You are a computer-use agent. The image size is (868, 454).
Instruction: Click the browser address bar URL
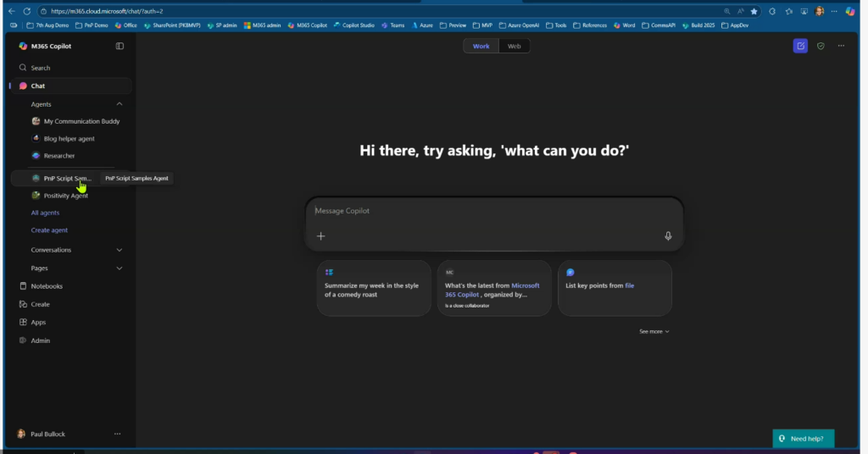[107, 11]
